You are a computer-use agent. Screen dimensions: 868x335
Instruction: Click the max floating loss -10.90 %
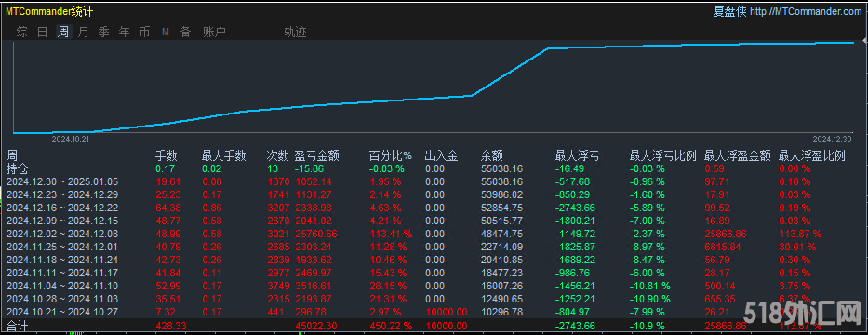[650, 299]
